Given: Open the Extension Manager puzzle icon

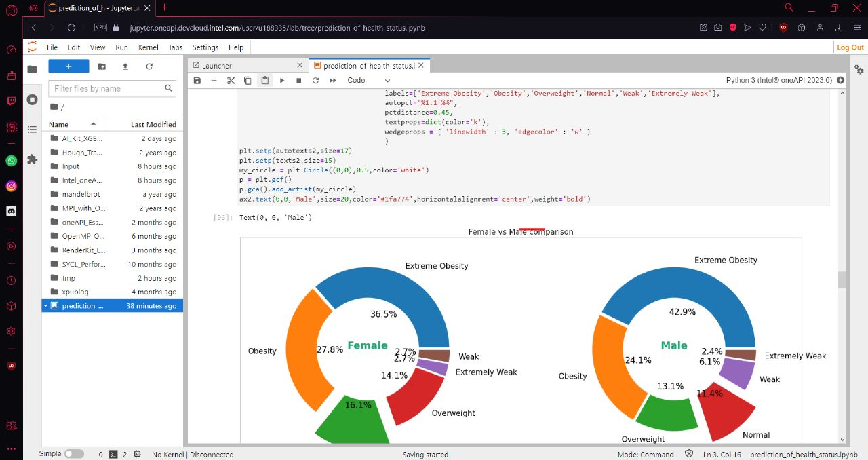Looking at the screenshot, I should click(x=32, y=159).
